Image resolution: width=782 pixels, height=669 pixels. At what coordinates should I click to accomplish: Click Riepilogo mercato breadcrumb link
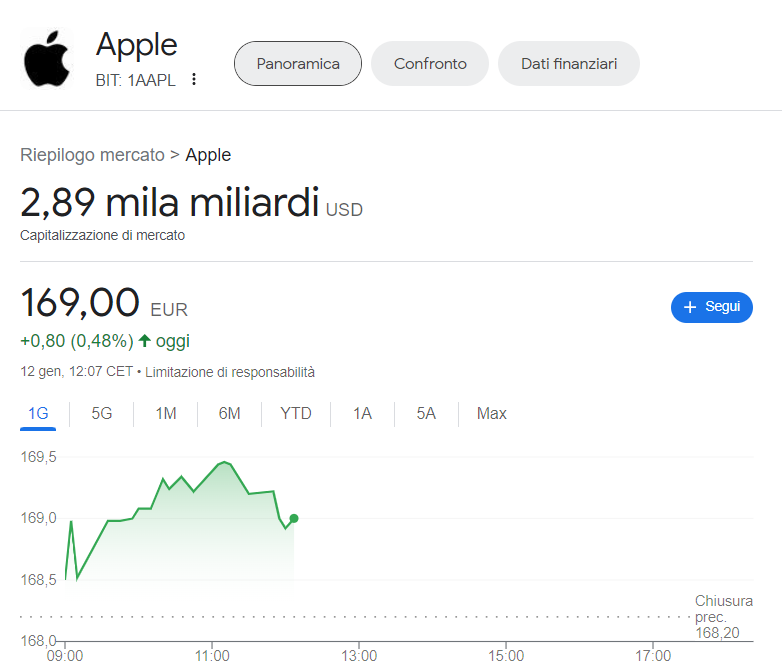(92, 155)
